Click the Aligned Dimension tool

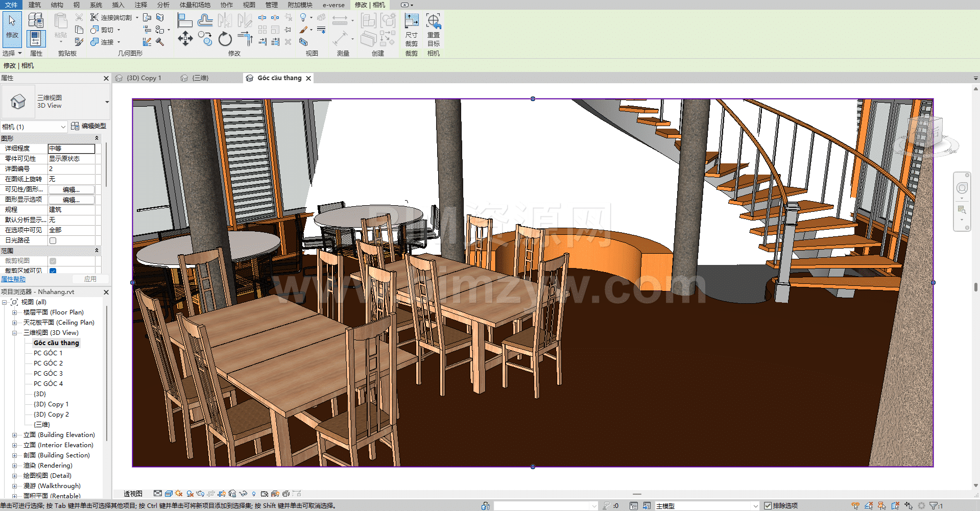tap(340, 38)
